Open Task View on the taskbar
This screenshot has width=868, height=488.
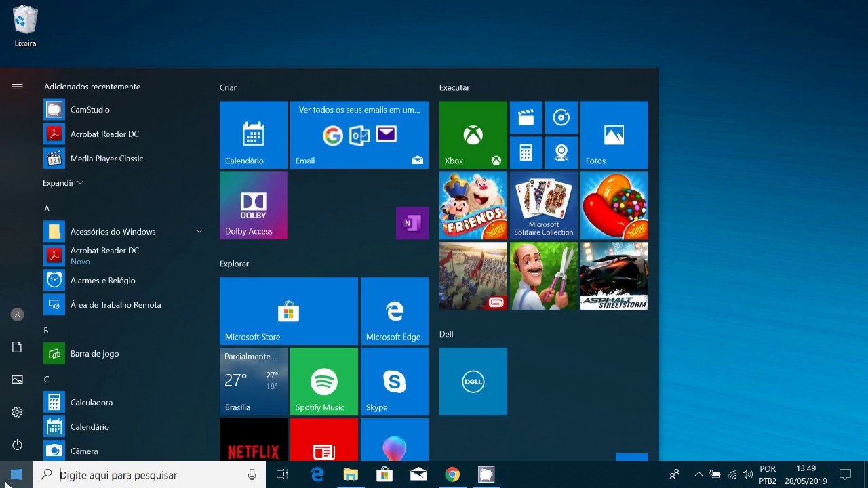[x=282, y=474]
